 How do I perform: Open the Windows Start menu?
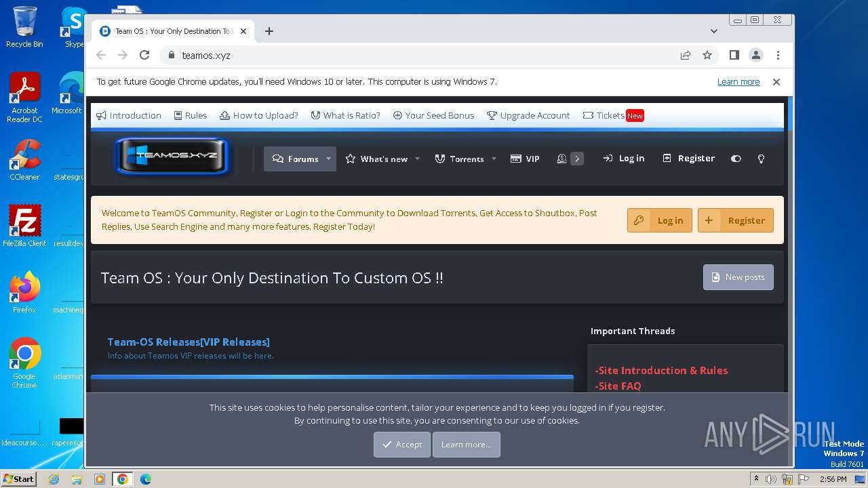(x=19, y=479)
